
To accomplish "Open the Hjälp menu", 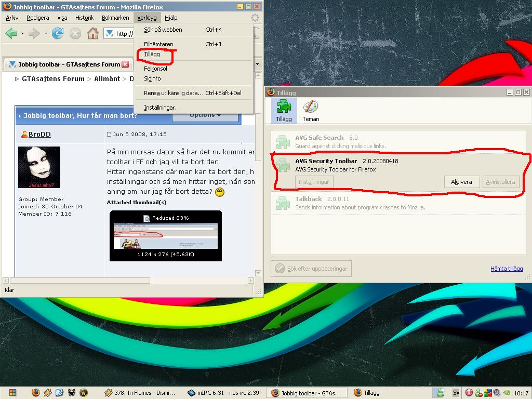I will pyautogui.click(x=171, y=18).
